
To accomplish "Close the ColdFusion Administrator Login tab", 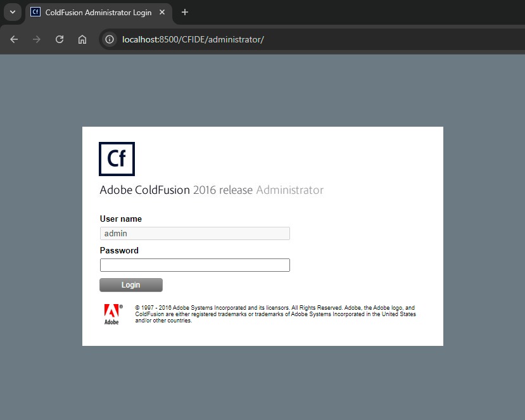I will click(162, 12).
